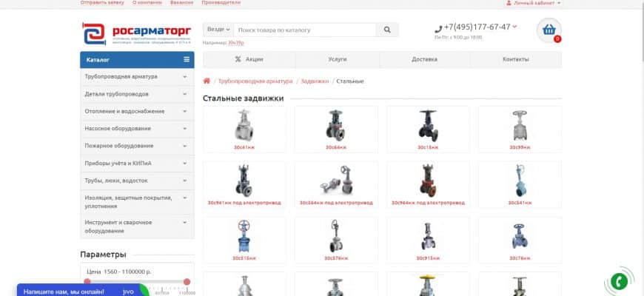Open the 30с941нж под электропривод thumbnail

[244, 181]
